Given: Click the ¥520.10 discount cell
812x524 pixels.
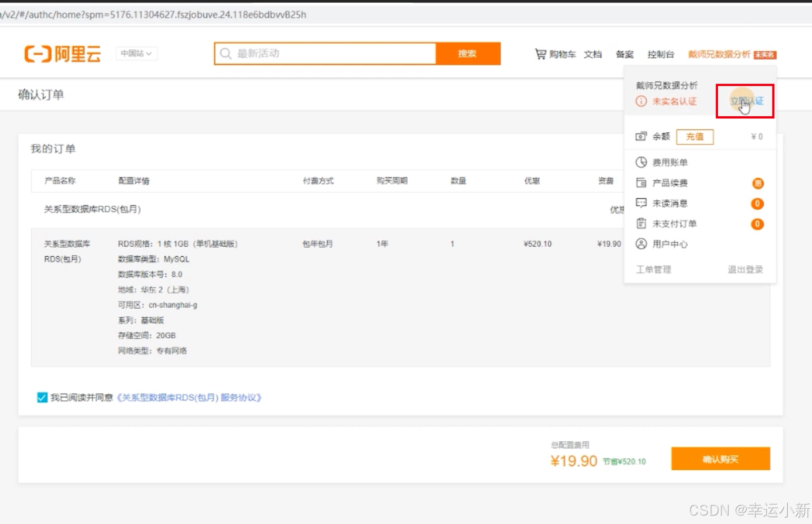Looking at the screenshot, I should pyautogui.click(x=538, y=244).
